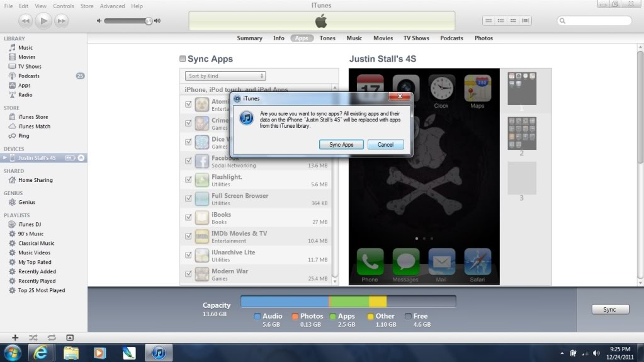Click the low volume speaker icon
This screenshot has width=644, height=362.
(x=99, y=21)
